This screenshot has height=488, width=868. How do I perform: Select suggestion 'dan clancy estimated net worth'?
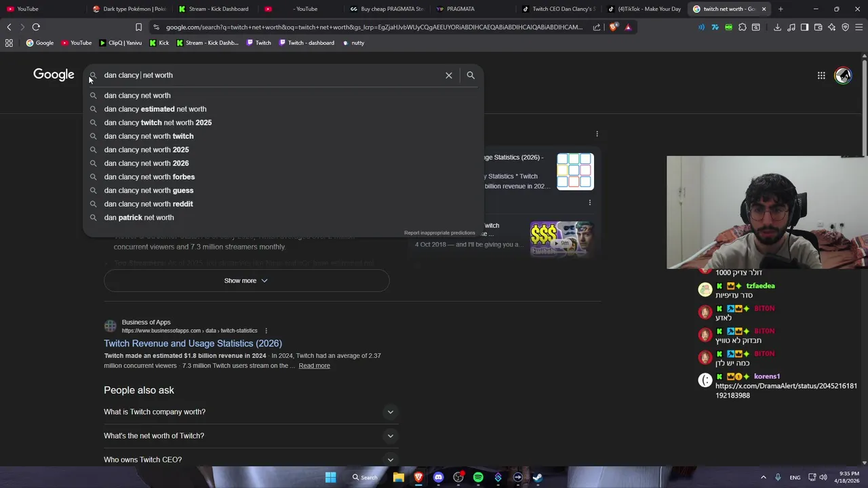coord(283,109)
